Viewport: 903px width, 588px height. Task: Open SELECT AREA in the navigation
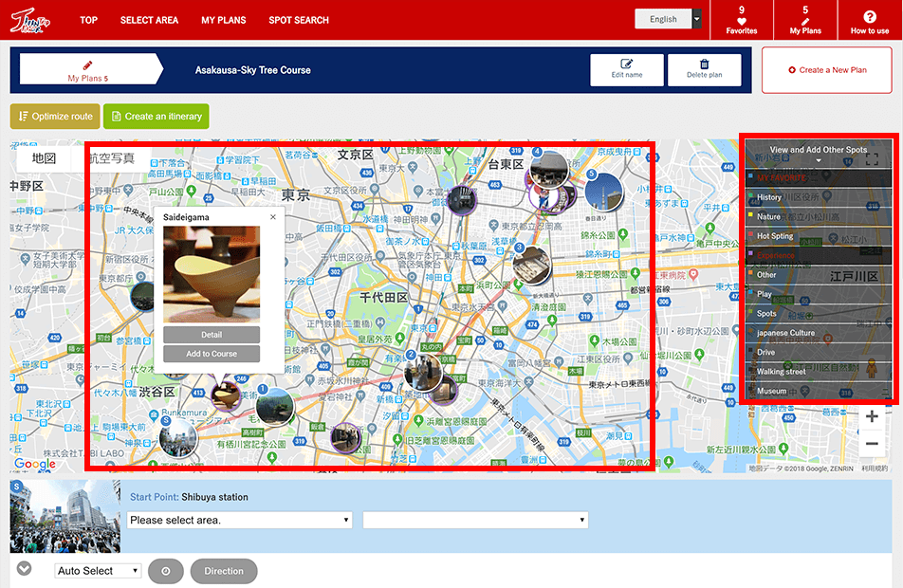[149, 20]
